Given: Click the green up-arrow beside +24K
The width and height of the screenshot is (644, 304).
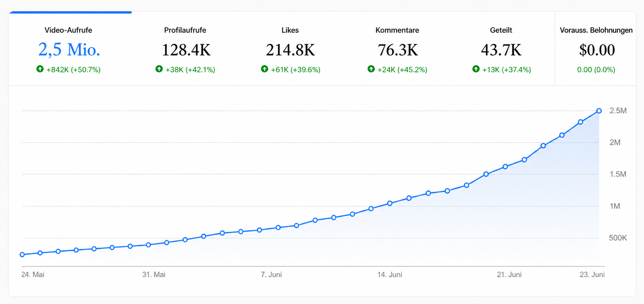Looking at the screenshot, I should click(x=371, y=69).
